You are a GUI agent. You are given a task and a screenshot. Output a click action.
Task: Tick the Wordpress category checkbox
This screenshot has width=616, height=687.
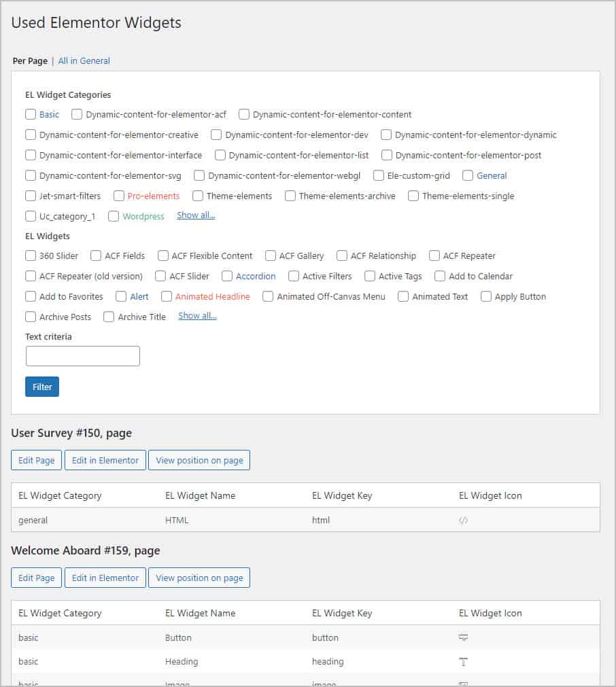pyautogui.click(x=114, y=217)
